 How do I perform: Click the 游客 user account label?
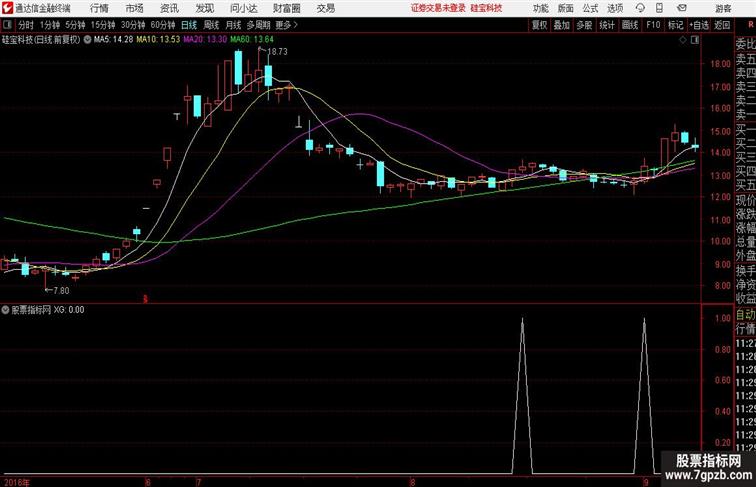coord(723,9)
